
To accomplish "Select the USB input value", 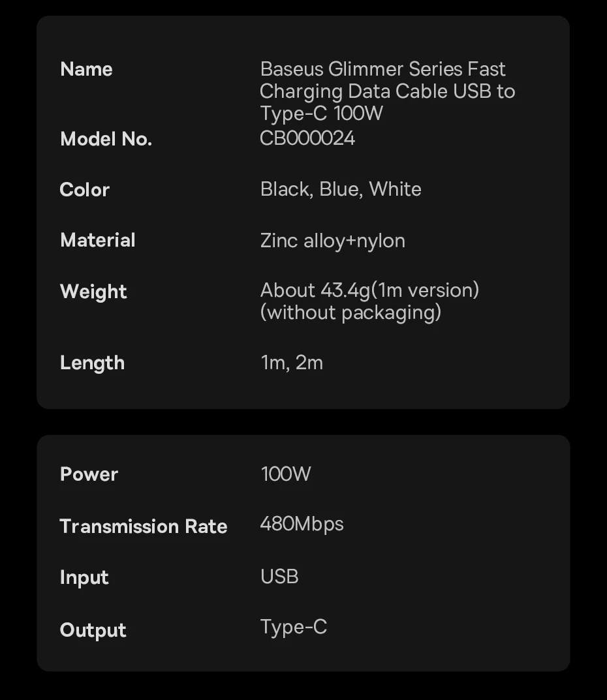I will pyautogui.click(x=279, y=577).
